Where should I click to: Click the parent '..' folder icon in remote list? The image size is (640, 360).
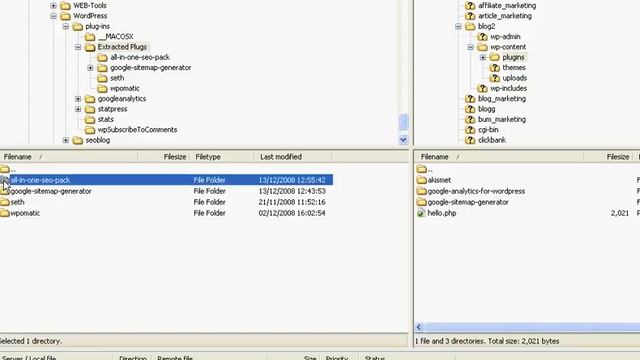click(421, 169)
